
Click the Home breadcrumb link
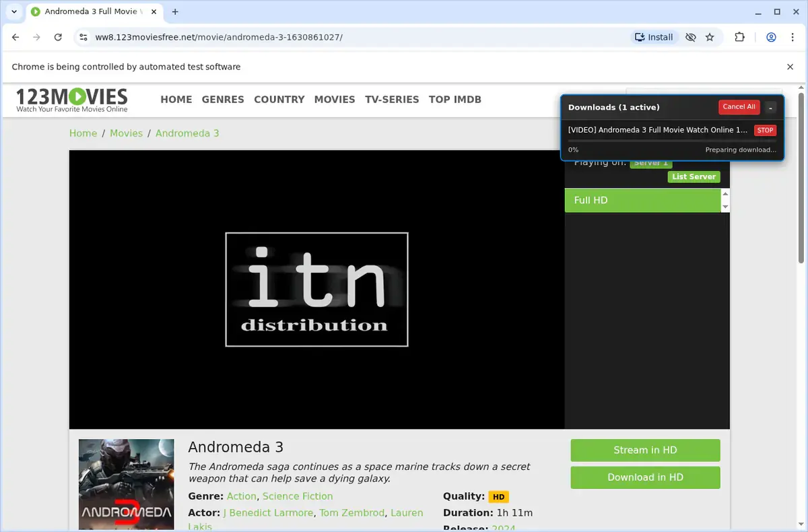[83, 133]
